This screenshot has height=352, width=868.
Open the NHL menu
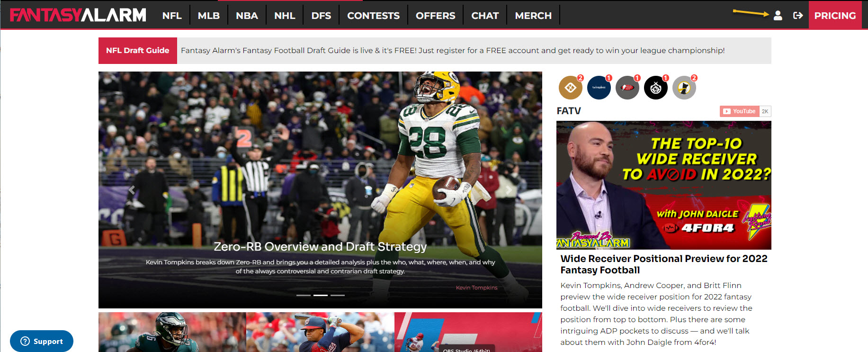[x=285, y=16]
